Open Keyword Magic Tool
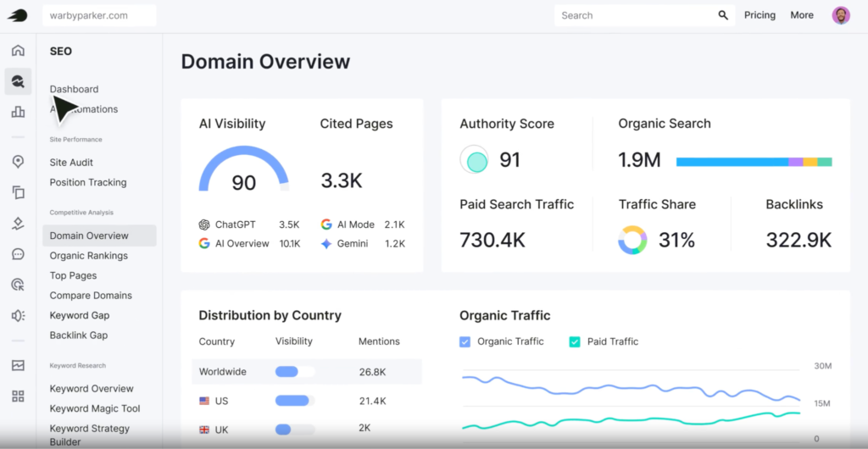Image resolution: width=868 pixels, height=449 pixels. point(95,408)
